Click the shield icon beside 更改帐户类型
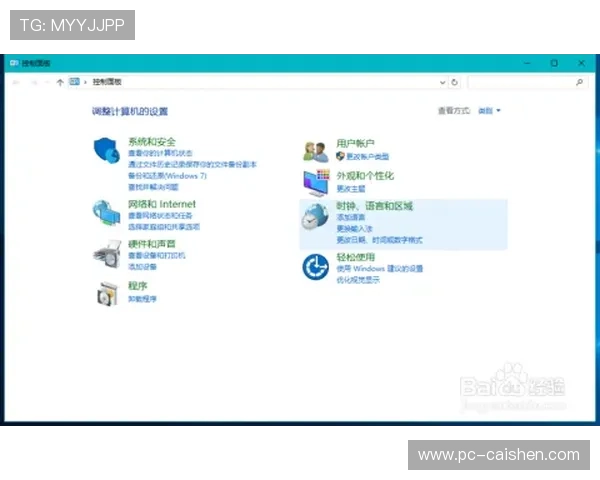Viewport: 600px width, 480px height. [x=340, y=156]
